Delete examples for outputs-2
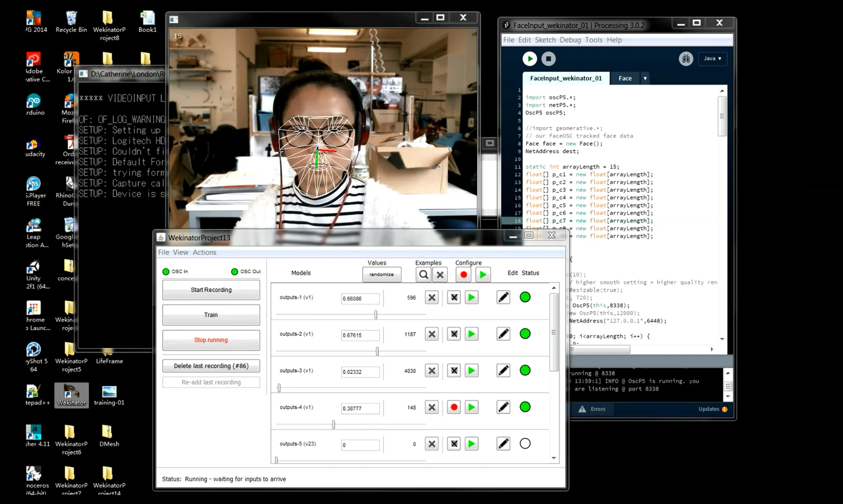This screenshot has height=504, width=843. [432, 334]
